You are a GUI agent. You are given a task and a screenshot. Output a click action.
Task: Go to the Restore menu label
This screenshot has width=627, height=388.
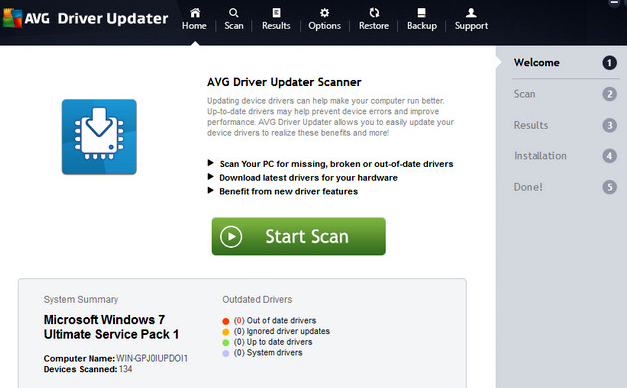click(374, 26)
